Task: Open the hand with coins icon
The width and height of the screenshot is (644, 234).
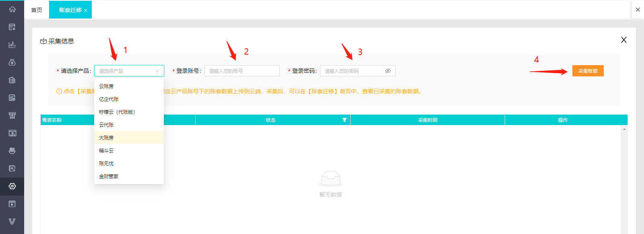Action: click(12, 151)
